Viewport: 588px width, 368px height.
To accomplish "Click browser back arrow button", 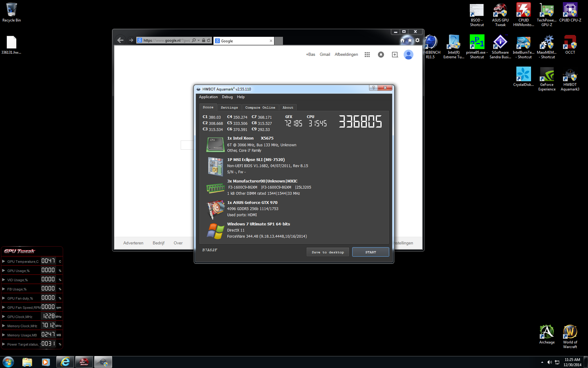I will [x=120, y=40].
